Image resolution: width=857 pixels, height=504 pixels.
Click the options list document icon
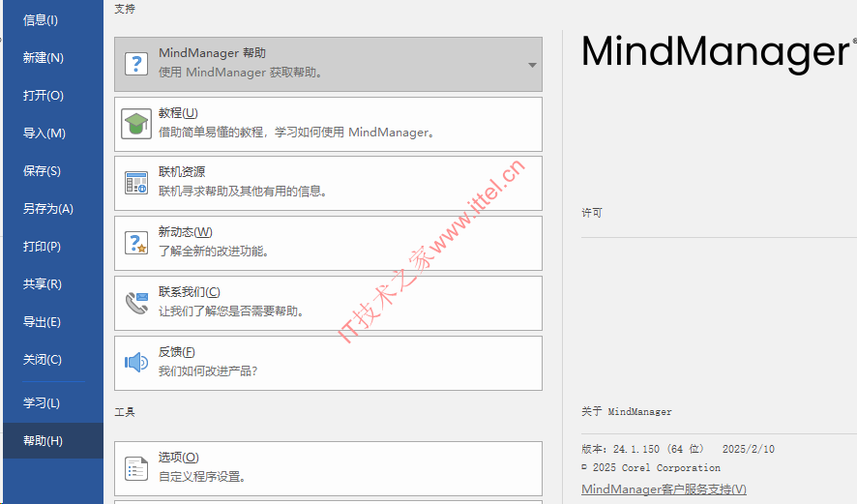click(136, 468)
